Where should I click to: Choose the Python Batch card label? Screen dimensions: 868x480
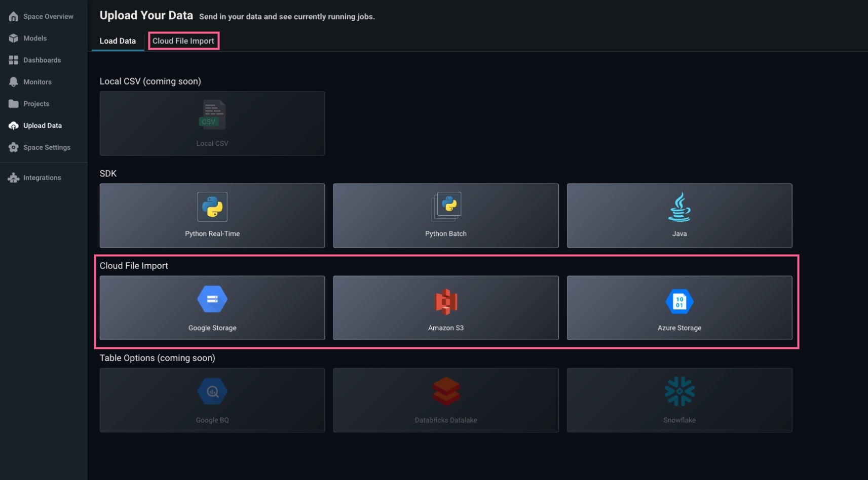click(446, 234)
